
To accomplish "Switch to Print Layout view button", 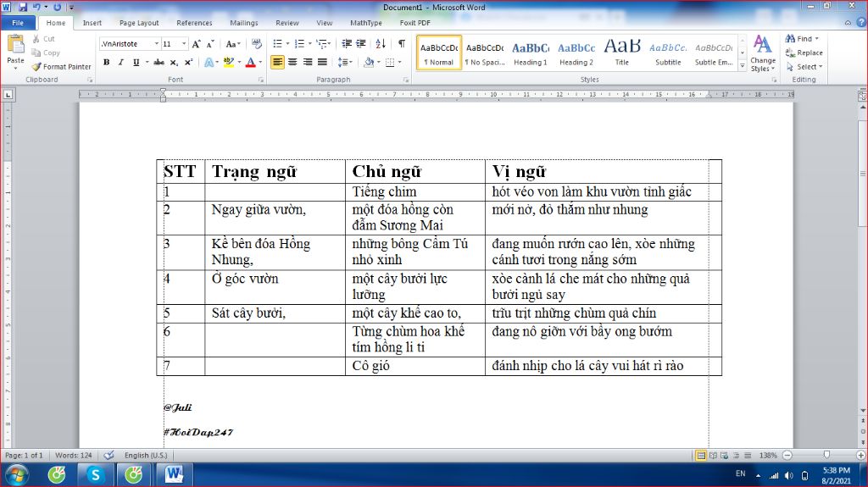I will (x=701, y=455).
